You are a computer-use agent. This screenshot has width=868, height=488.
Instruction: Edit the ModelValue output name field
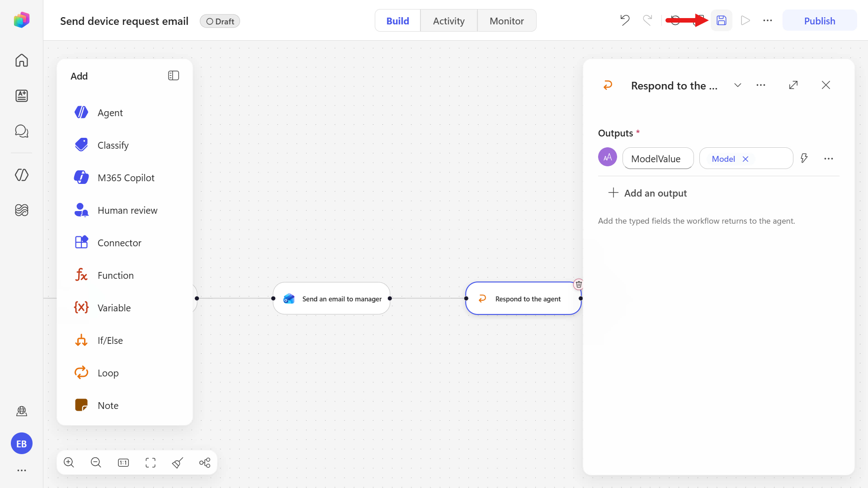tap(658, 158)
